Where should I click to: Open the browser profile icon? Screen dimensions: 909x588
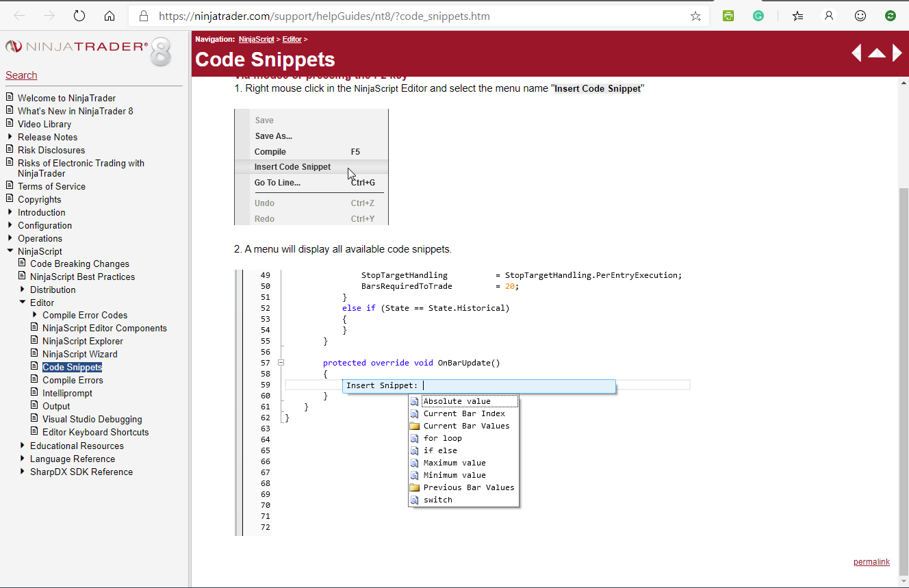[x=829, y=16]
